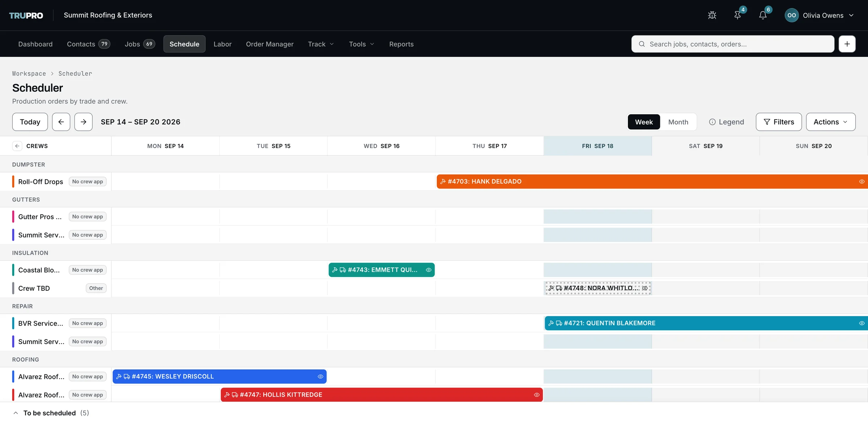Toggle eye icon on #4748 Nora Whitlo order
The height and width of the screenshot is (424, 868).
coord(644,288)
